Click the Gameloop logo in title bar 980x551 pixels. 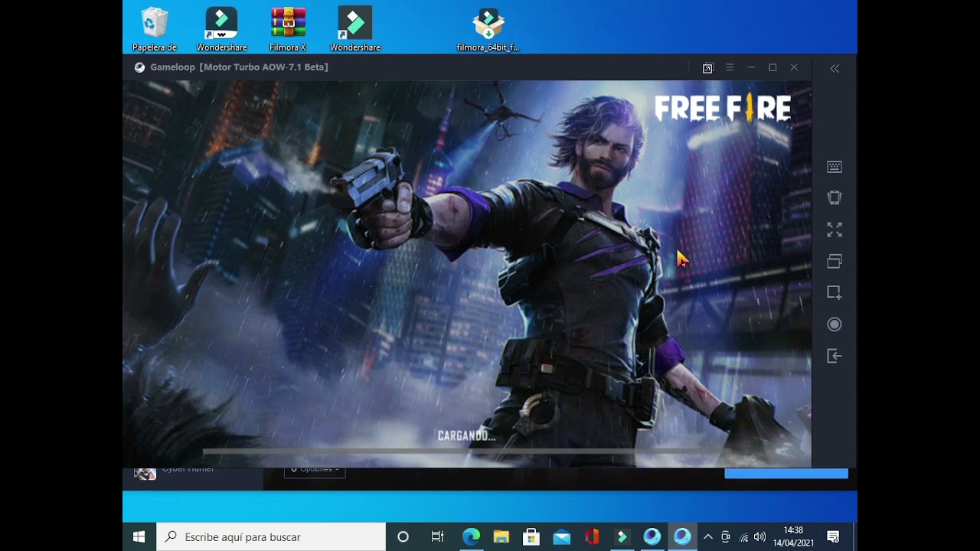point(139,67)
